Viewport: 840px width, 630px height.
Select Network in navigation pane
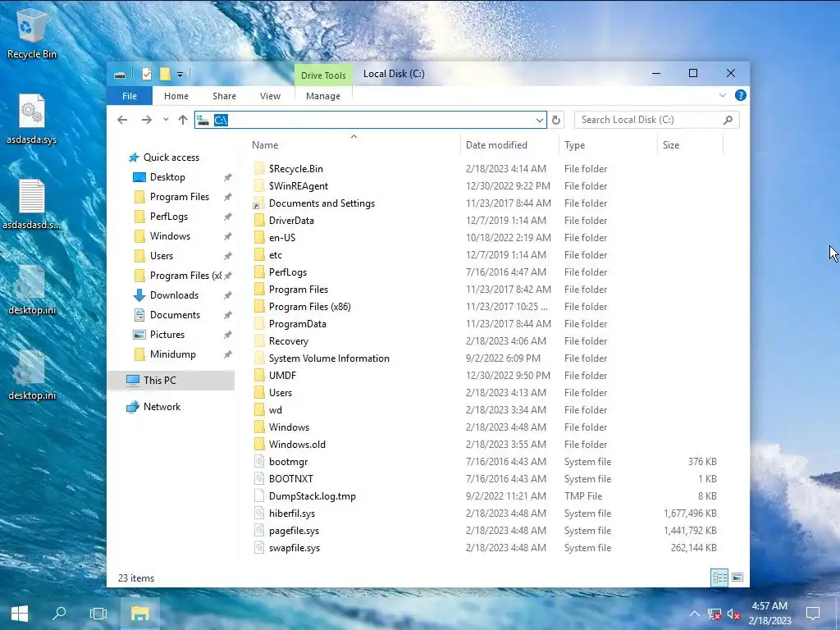click(162, 407)
